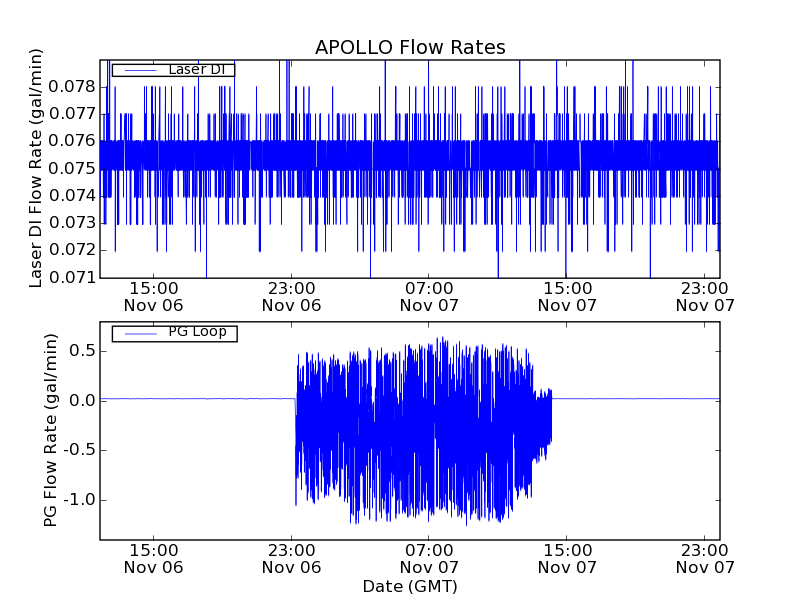Click the 'PG Flow Rate (gal/min)' axis label

coord(50,431)
